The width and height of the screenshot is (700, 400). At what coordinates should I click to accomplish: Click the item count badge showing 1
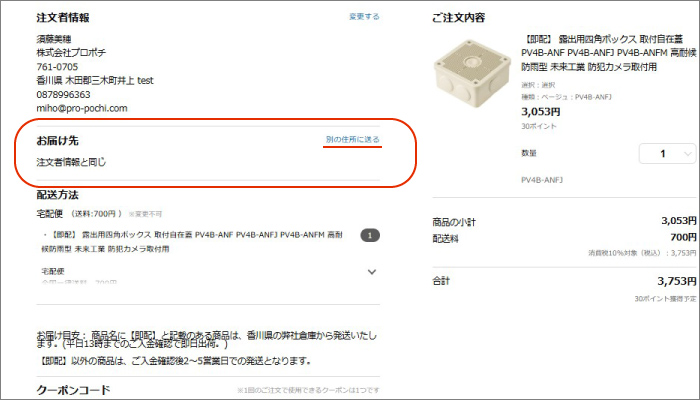click(370, 235)
